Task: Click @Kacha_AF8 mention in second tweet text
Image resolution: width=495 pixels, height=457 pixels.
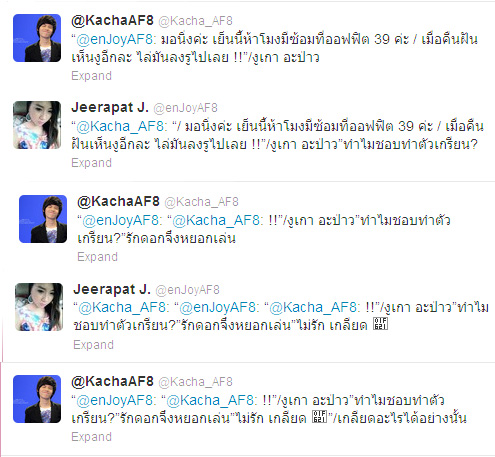Action: [x=120, y=126]
